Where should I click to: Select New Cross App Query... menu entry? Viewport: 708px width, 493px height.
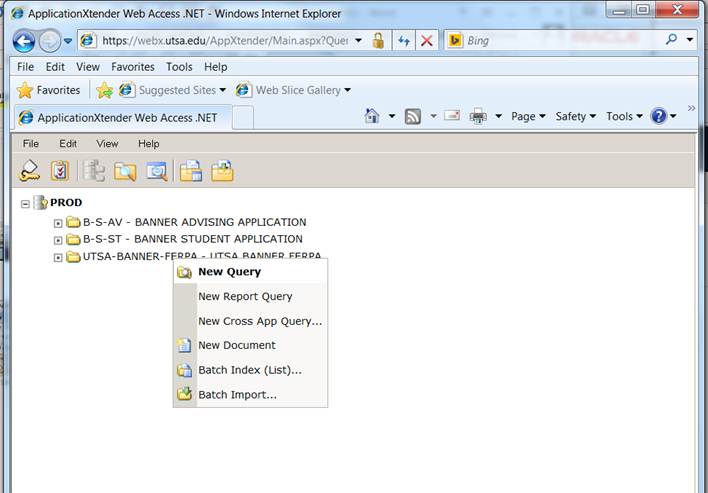point(260,321)
